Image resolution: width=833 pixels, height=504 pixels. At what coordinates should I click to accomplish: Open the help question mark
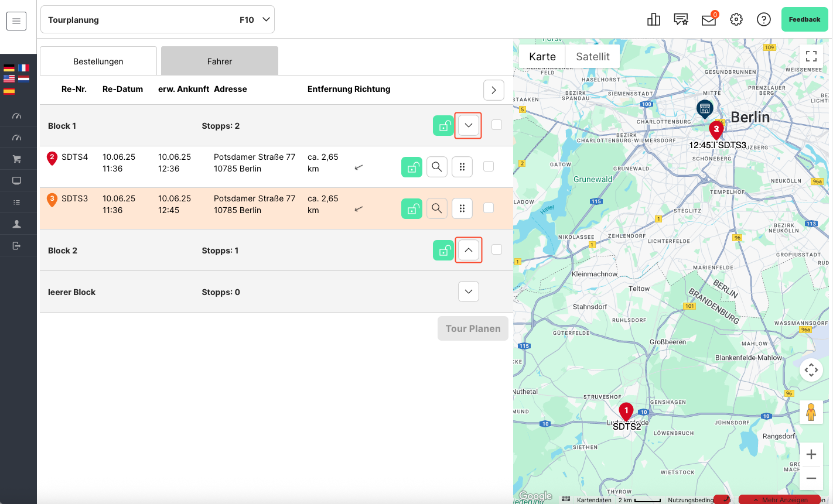[764, 20]
